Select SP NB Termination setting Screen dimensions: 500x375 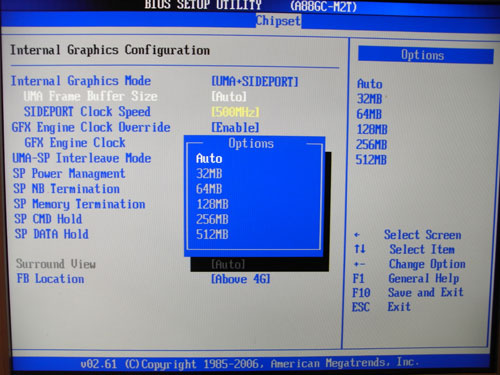pyautogui.click(x=66, y=189)
